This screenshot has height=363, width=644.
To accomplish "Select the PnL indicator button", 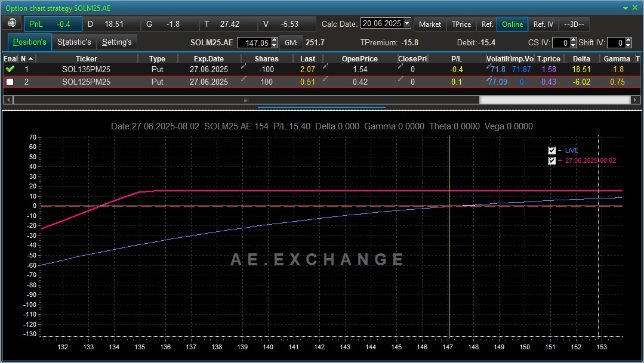I will pos(53,24).
